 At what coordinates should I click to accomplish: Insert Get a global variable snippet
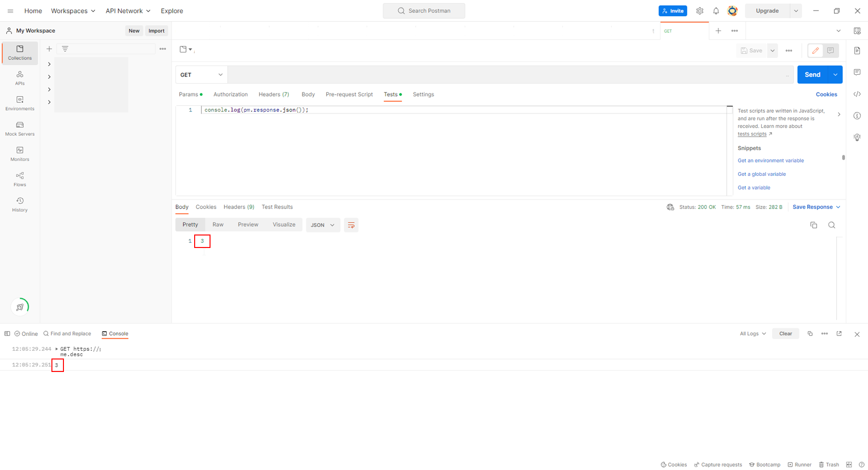[x=761, y=174]
